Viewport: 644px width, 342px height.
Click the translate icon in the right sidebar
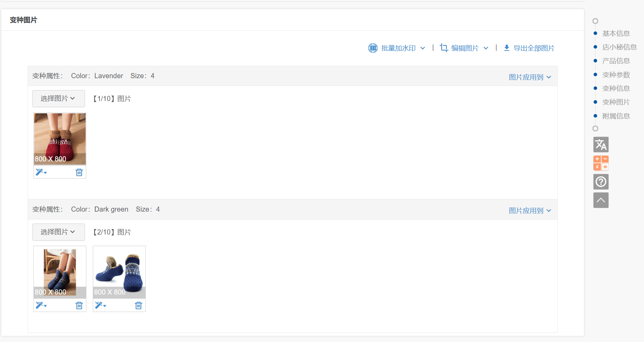click(601, 145)
